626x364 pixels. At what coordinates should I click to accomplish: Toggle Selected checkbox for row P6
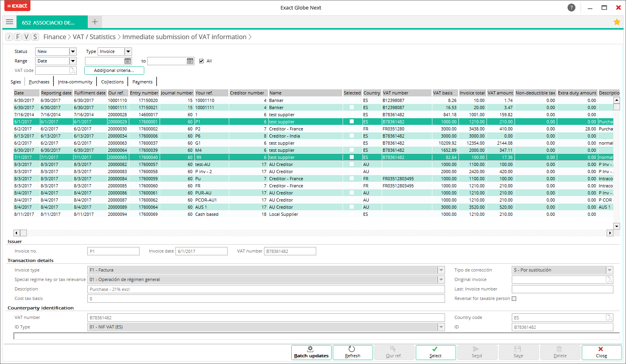[352, 136]
